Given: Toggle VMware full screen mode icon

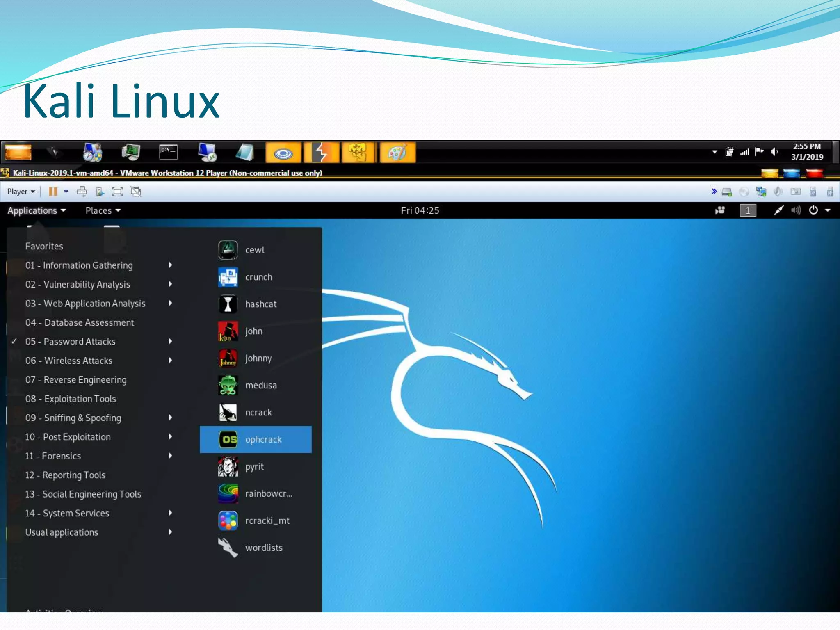Looking at the screenshot, I should click(x=117, y=192).
